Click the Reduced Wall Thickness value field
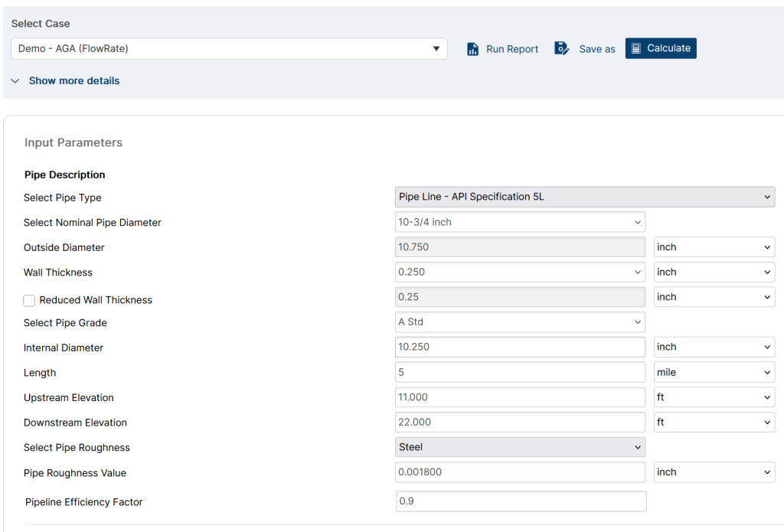The image size is (784, 532). tap(520, 297)
